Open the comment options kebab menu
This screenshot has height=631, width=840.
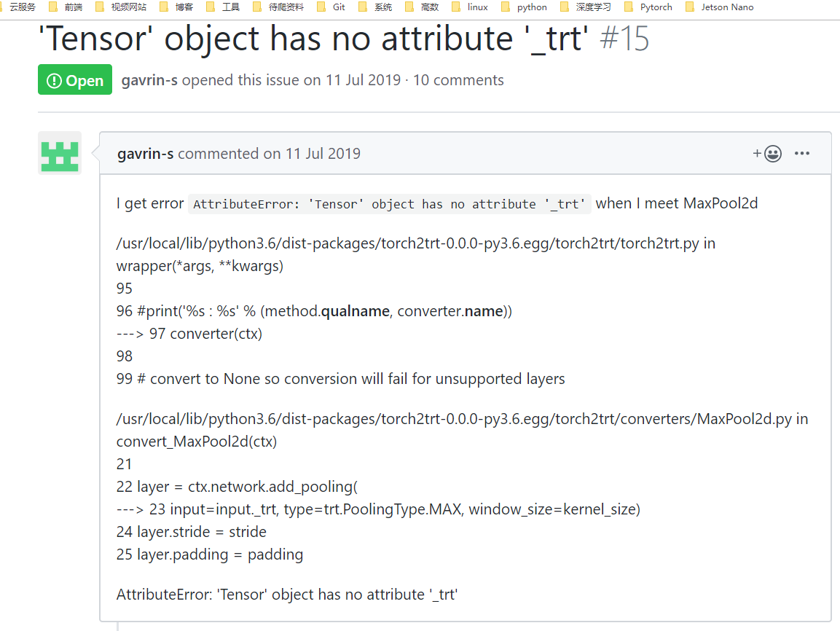point(802,153)
